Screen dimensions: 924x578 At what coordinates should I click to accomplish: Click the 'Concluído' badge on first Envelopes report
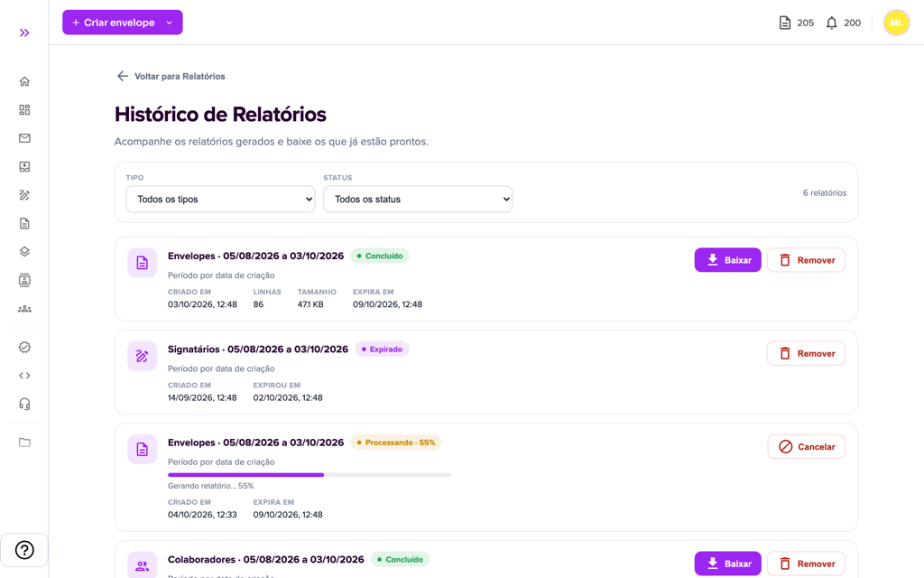(380, 256)
